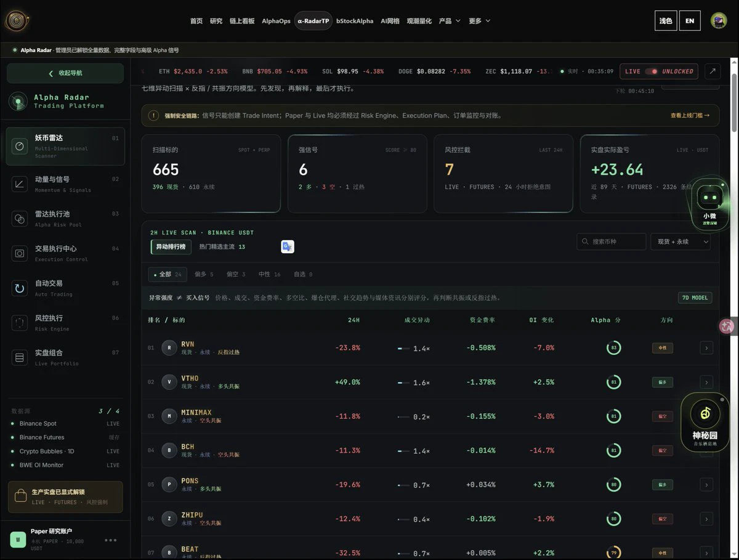Open 实盘组合 portfolio icon in sidebar
The height and width of the screenshot is (560, 739).
20,357
